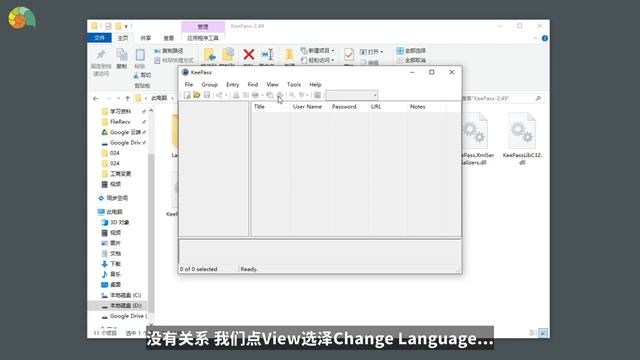Switch to the 文件 tab in Explorer
Image resolution: width=640 pixels, height=360 pixels.
(x=99, y=38)
